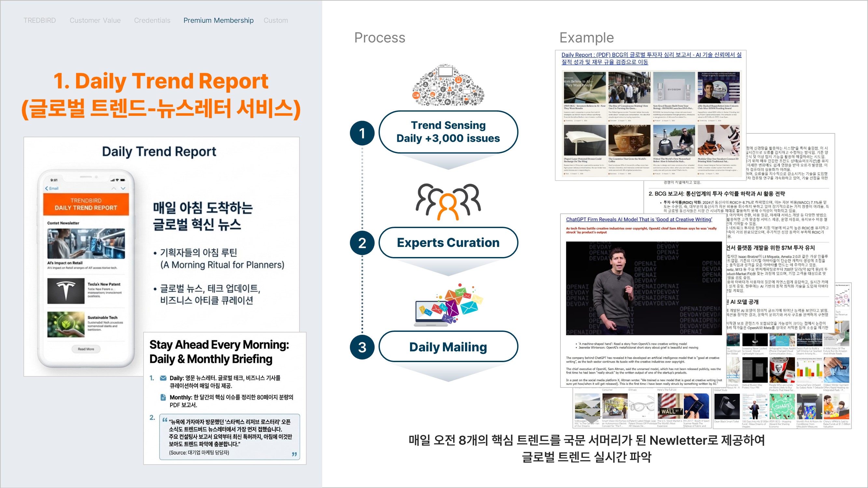Open the orange TRENDBIRD Daily Trend Report banner
Screen dimensions: 868x488
pyautogui.click(x=86, y=204)
